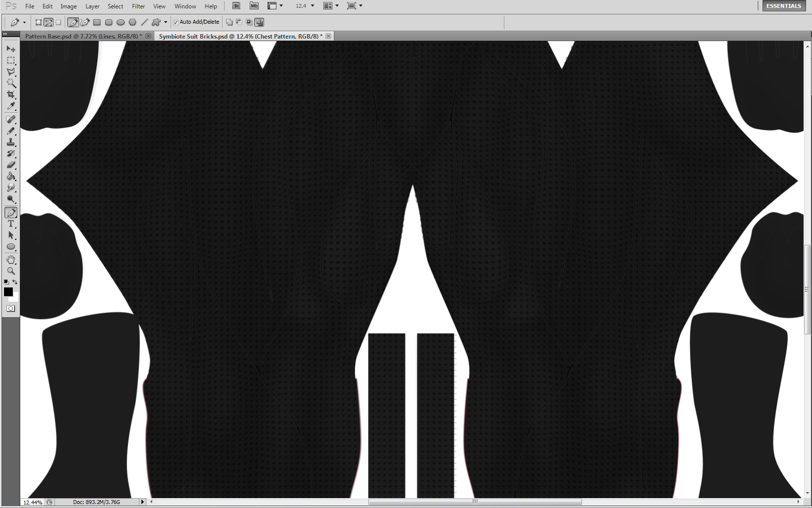Select the Spot Healing Brush tool
Viewport: 812px width, 508px height.
click(11, 119)
